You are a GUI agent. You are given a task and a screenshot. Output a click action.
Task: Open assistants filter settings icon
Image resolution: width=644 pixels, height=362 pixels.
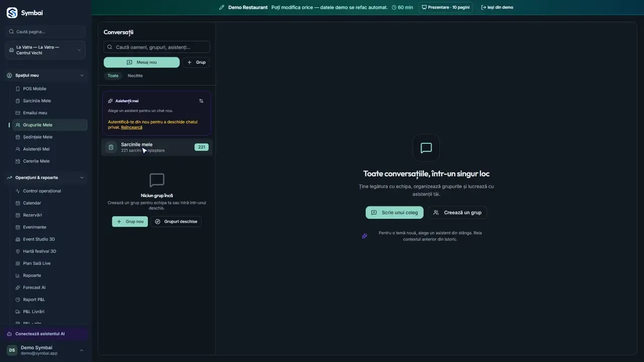(x=201, y=101)
